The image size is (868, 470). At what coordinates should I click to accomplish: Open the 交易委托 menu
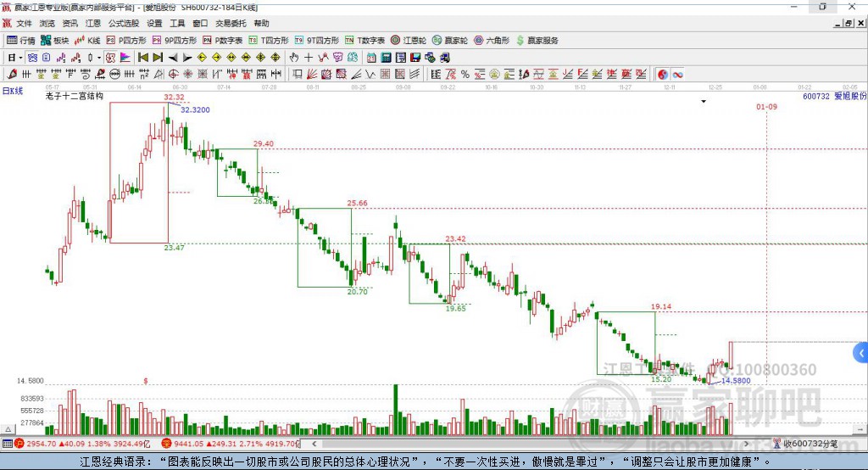click(x=231, y=23)
